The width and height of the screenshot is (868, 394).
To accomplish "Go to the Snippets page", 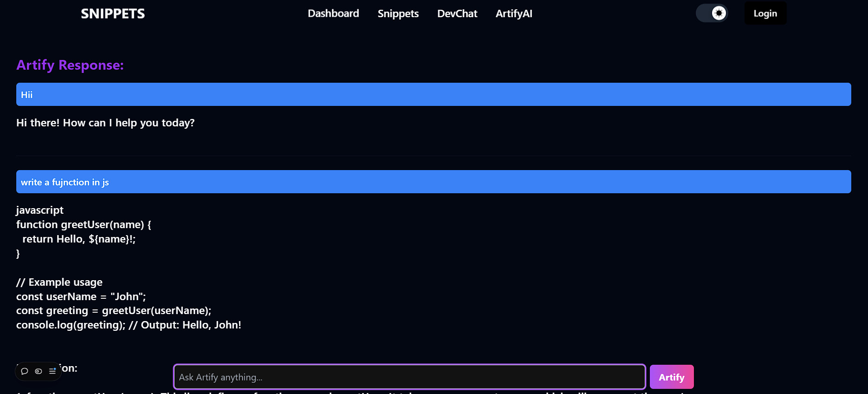I will click(x=398, y=13).
